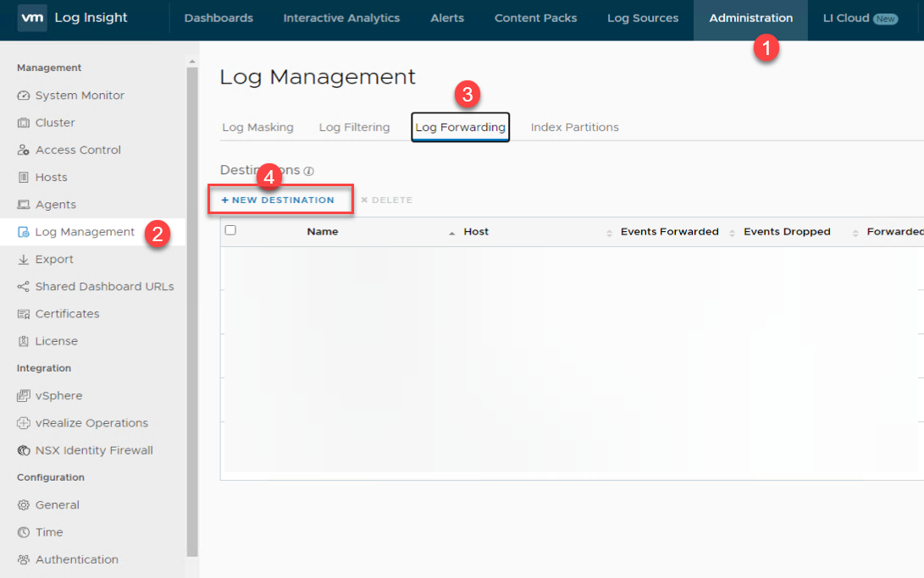Create a new forwarding destination
Viewport: 924px width, 578px height.
tap(280, 199)
